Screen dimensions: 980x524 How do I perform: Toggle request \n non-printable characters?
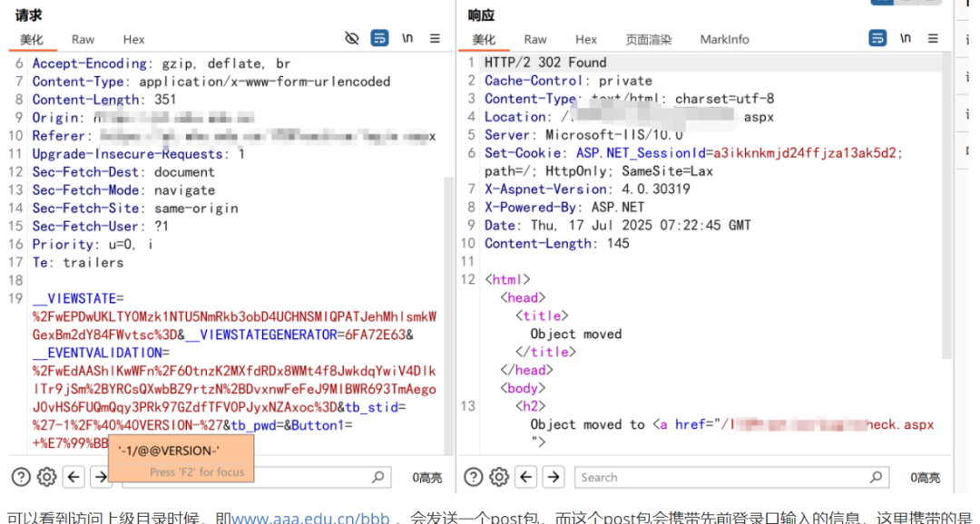[x=407, y=38]
